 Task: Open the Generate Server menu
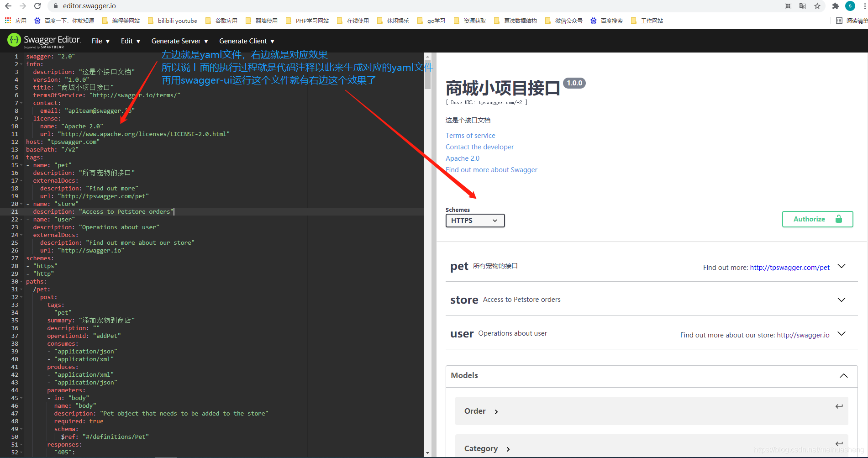[179, 41]
